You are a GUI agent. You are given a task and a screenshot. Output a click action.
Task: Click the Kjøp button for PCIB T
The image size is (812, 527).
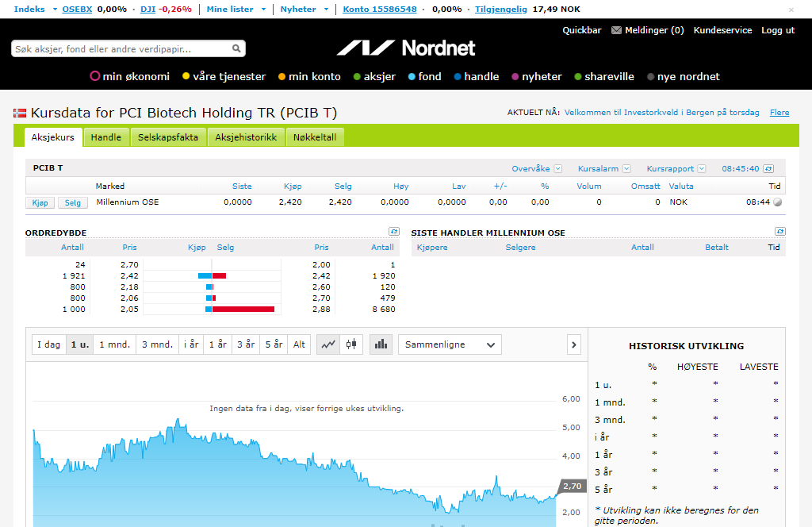[x=40, y=202]
